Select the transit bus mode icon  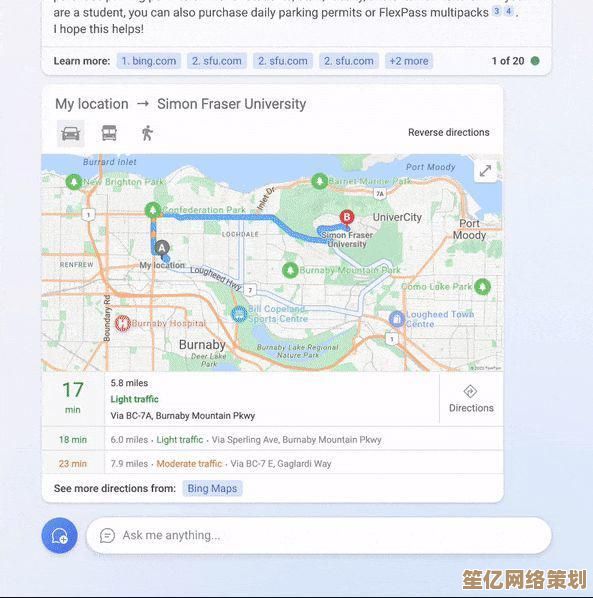pyautogui.click(x=109, y=133)
